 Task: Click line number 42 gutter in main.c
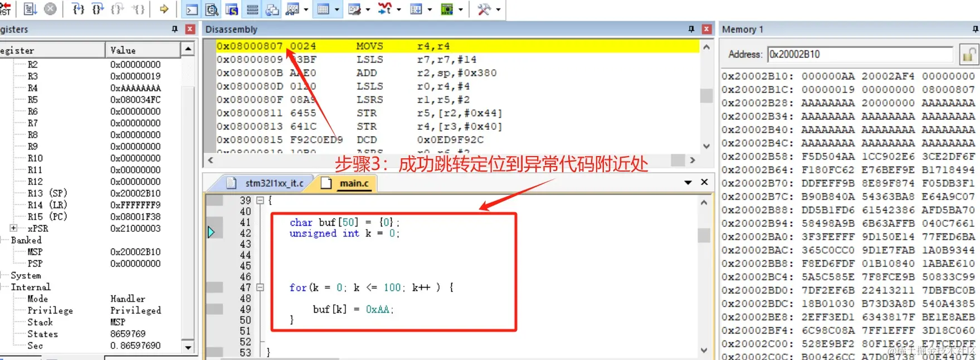tap(245, 233)
